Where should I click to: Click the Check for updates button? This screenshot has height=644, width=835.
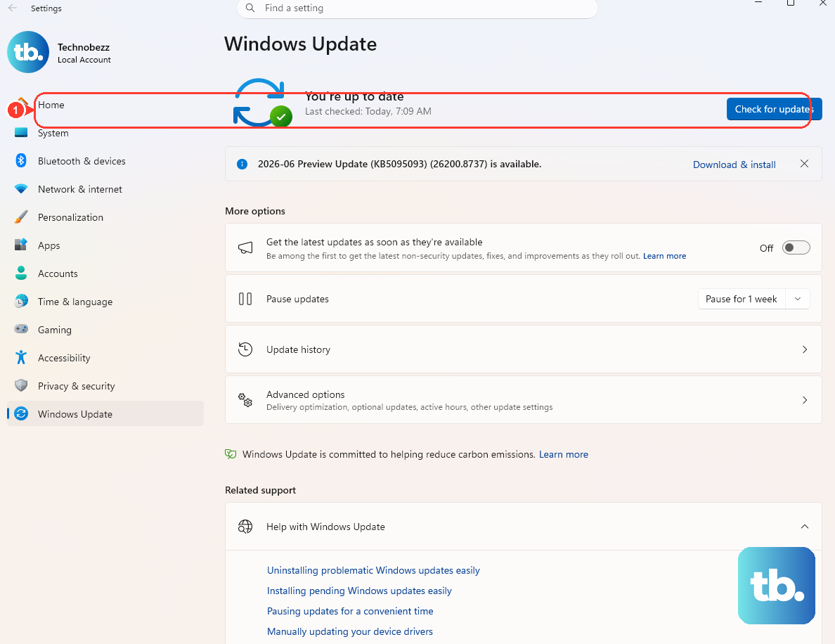pyautogui.click(x=774, y=109)
